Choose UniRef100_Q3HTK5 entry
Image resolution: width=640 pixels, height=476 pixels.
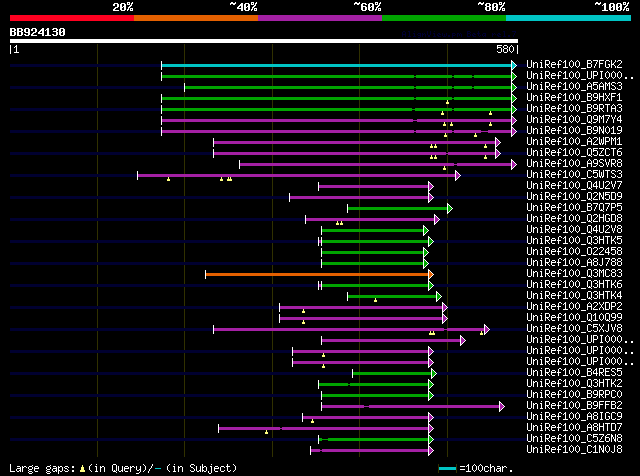(x=574, y=241)
